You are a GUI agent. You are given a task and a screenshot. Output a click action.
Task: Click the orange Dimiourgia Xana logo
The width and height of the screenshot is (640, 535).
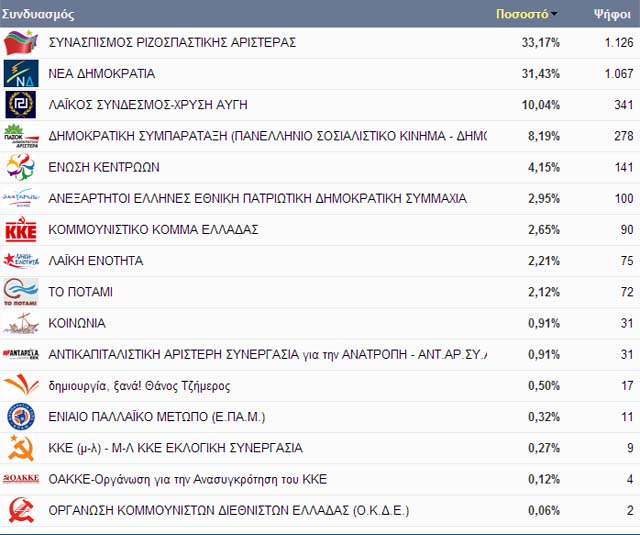tap(21, 385)
